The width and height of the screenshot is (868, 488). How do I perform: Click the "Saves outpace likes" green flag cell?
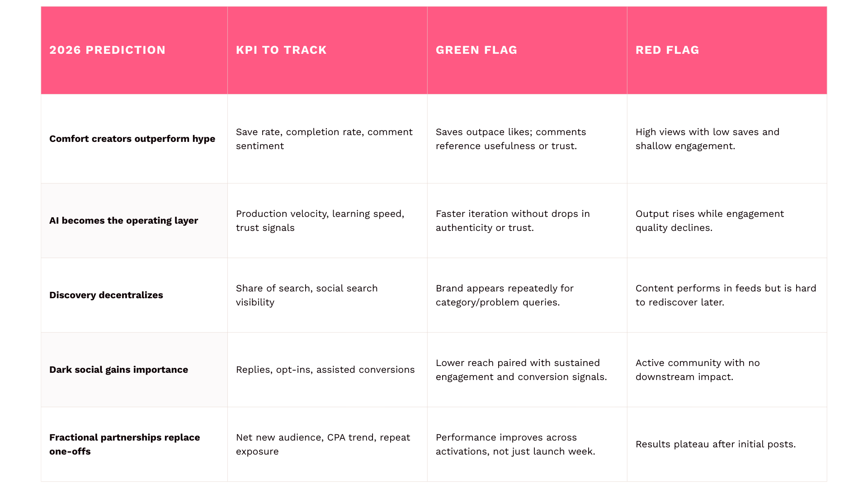click(511, 139)
